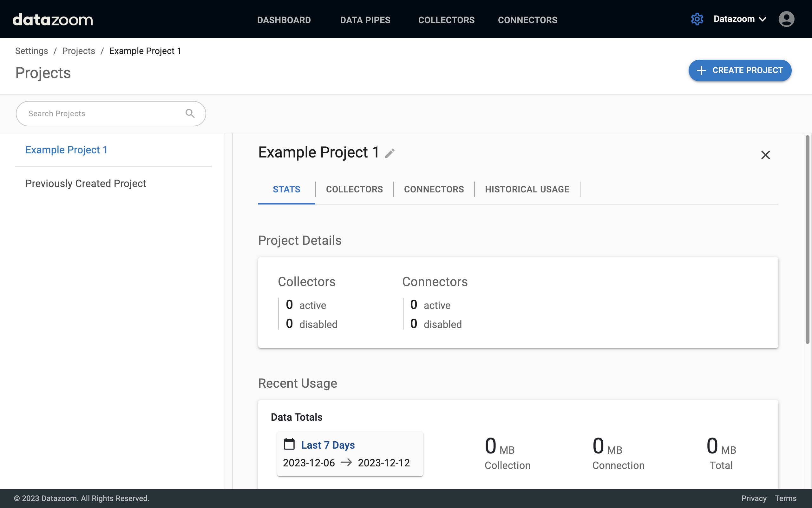Click the Total usage label
Image resolution: width=812 pixels, height=508 pixels.
tap(721, 465)
